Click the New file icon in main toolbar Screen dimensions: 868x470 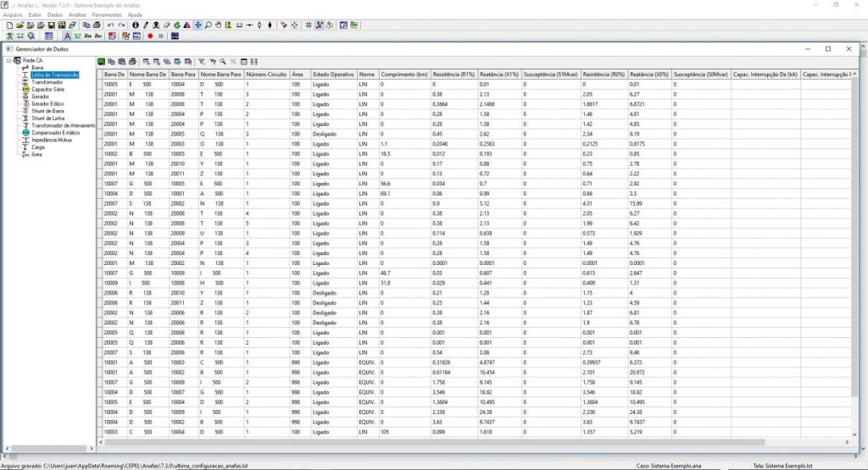point(8,25)
